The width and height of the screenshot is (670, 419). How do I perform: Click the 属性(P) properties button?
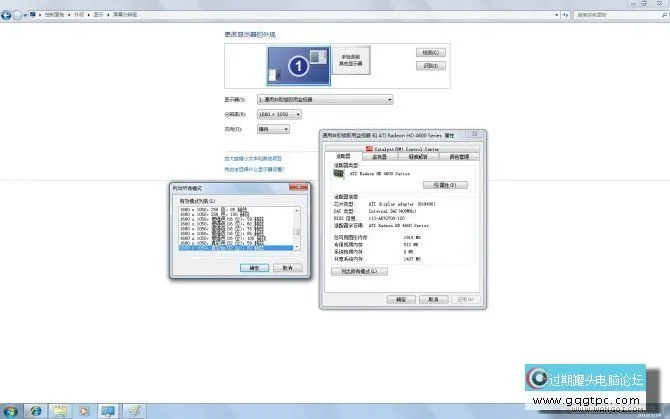445,185
